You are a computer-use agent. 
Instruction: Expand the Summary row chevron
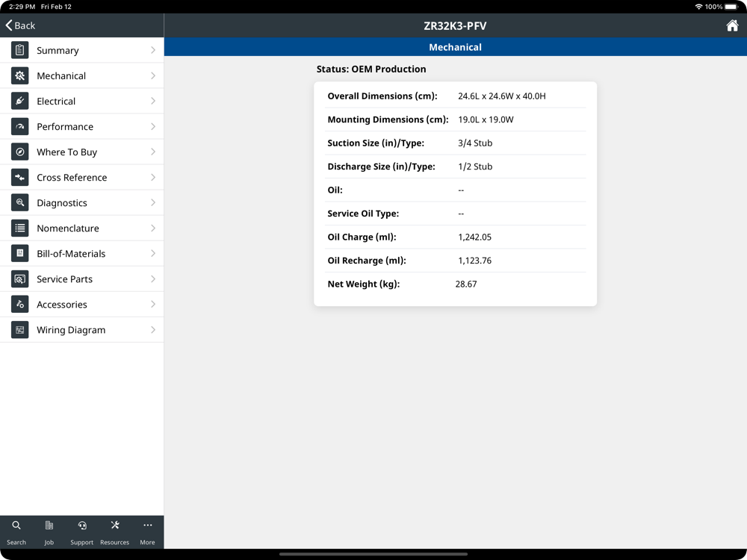coord(153,50)
